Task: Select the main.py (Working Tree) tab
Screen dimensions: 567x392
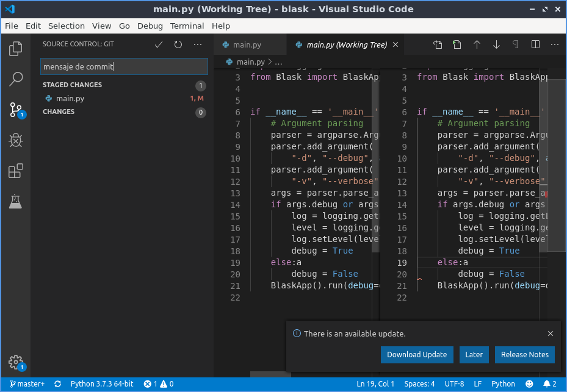Action: click(347, 45)
